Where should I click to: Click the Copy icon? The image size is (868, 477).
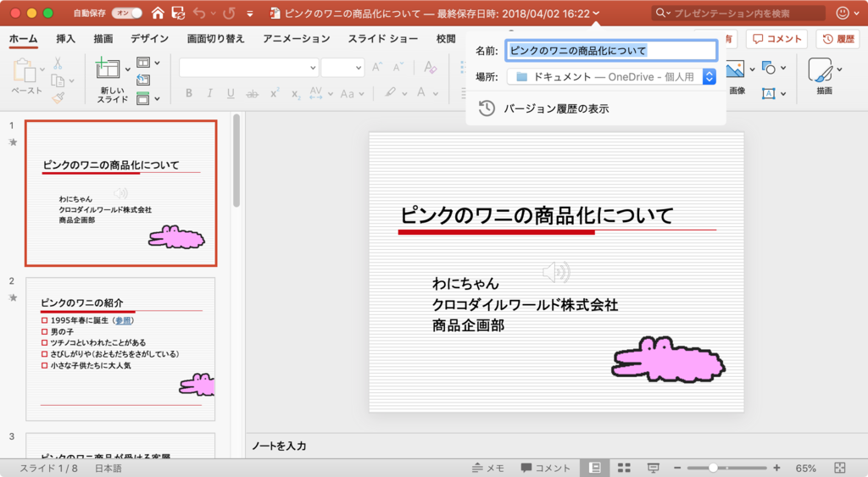point(58,80)
